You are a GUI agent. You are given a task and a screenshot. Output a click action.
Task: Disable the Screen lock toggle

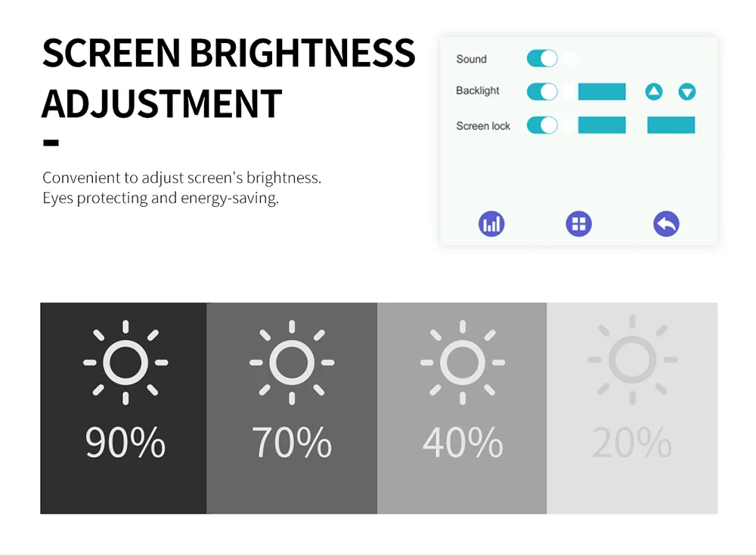point(542,125)
